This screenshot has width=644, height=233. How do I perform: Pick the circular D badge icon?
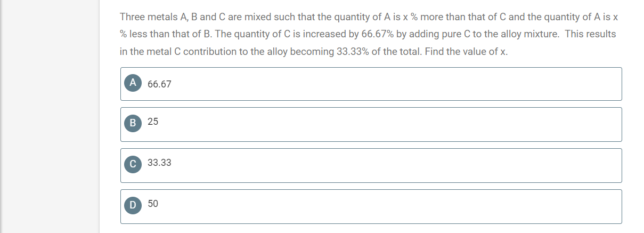coord(133,205)
